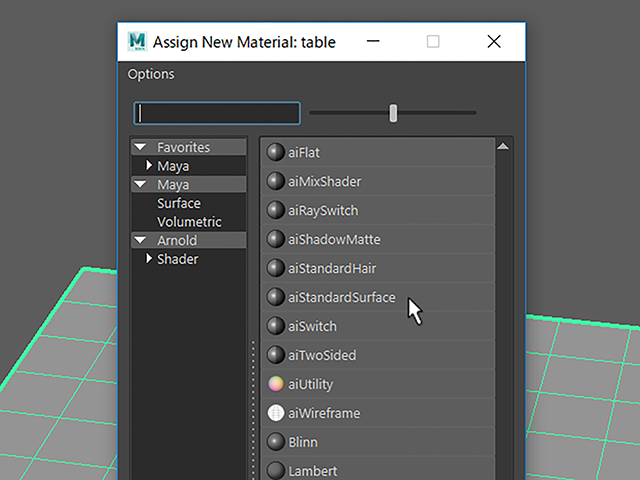640x480 pixels.
Task: Assign the Blinn material label
Action: pos(303,442)
